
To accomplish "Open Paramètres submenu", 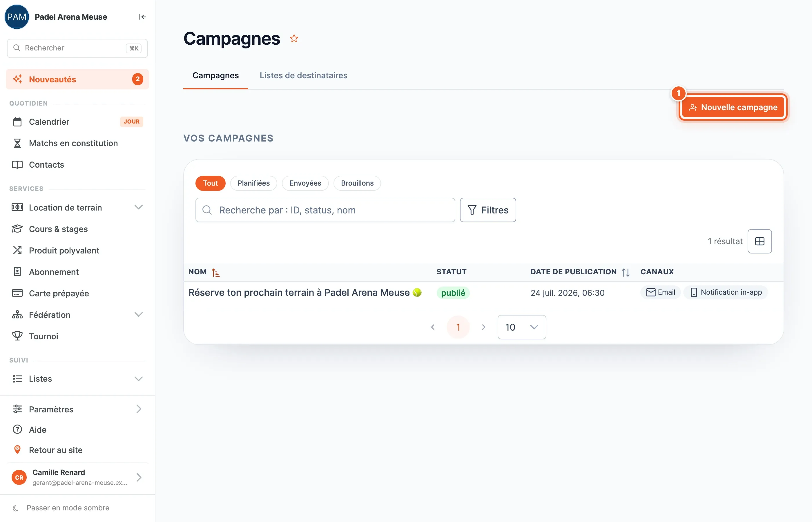I will point(77,409).
